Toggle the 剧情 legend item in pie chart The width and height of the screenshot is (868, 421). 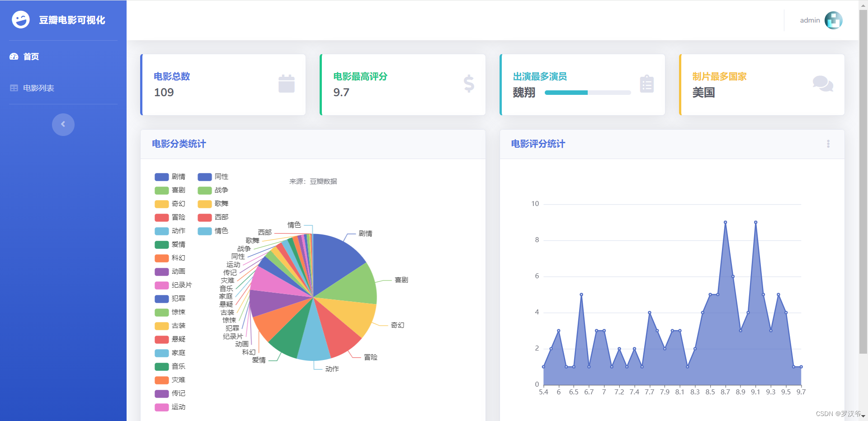tap(170, 177)
